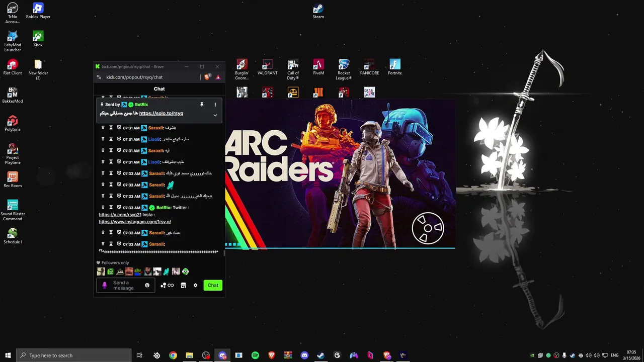Select the Rocket League desktop shortcut
This screenshot has width=644, height=362.
coord(344,69)
